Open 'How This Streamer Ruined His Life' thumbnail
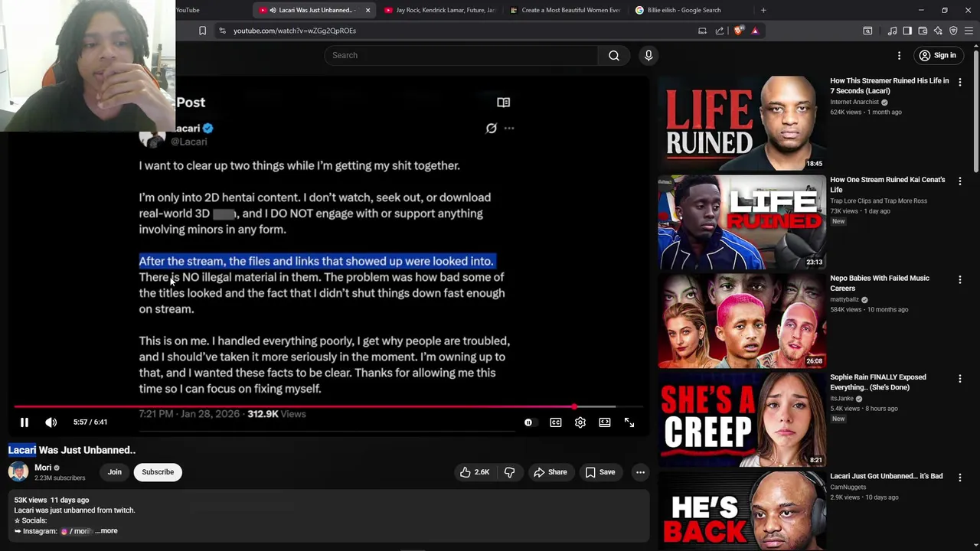The image size is (980, 551). click(742, 122)
